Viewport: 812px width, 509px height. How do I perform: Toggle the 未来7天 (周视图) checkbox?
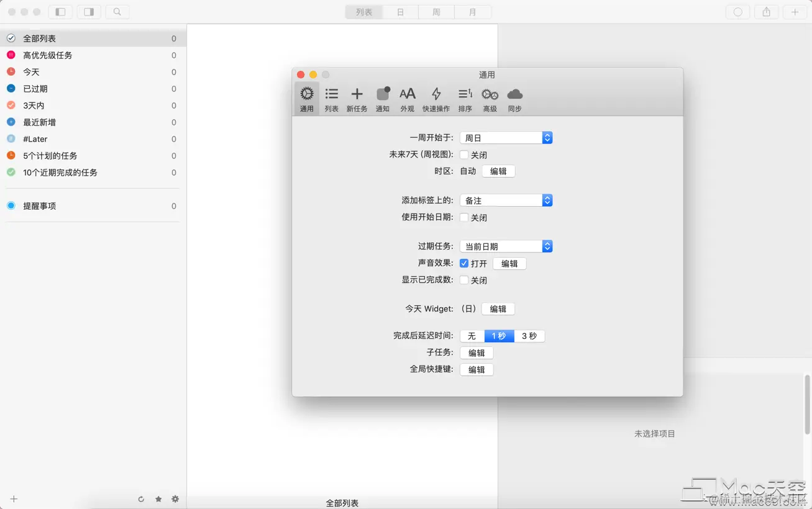(x=464, y=155)
